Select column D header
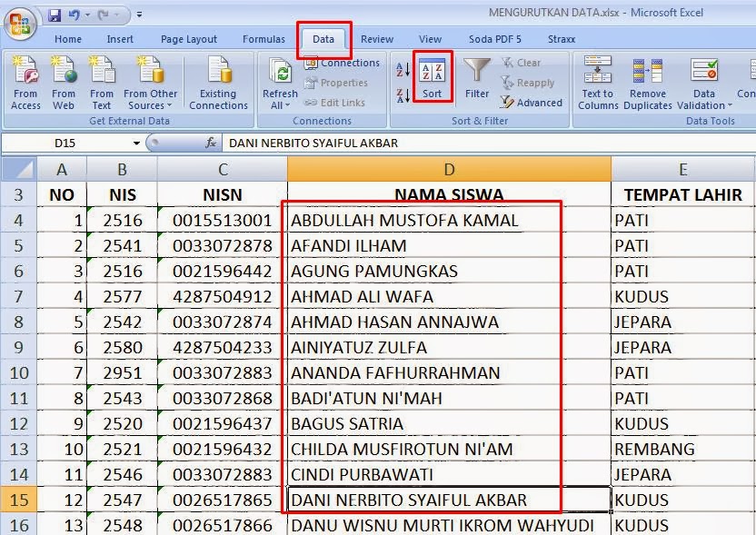756x535 pixels. (450, 170)
